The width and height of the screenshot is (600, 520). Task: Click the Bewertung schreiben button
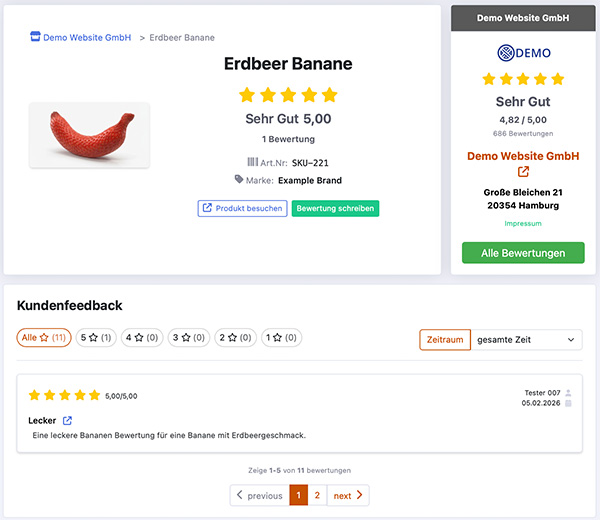pyautogui.click(x=336, y=208)
